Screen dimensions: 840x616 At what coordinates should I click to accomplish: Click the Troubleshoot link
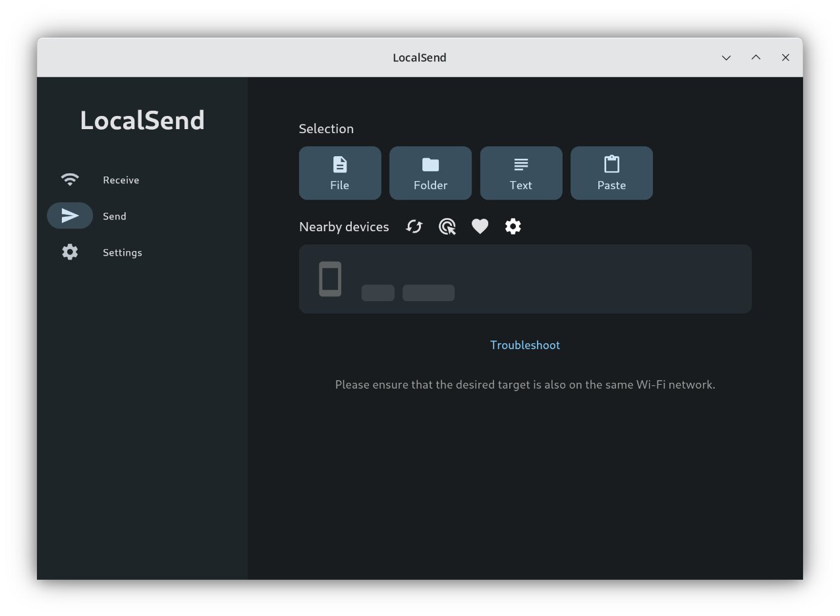525,345
